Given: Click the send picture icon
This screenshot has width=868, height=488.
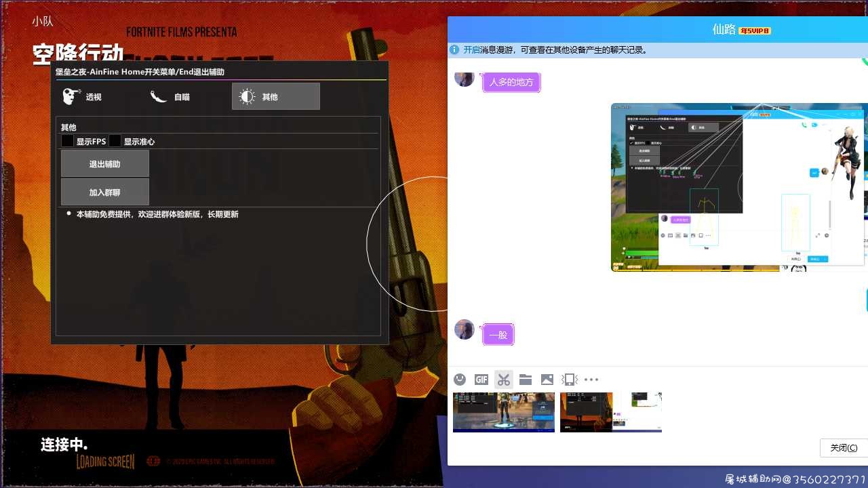Looking at the screenshot, I should pyautogui.click(x=547, y=380).
